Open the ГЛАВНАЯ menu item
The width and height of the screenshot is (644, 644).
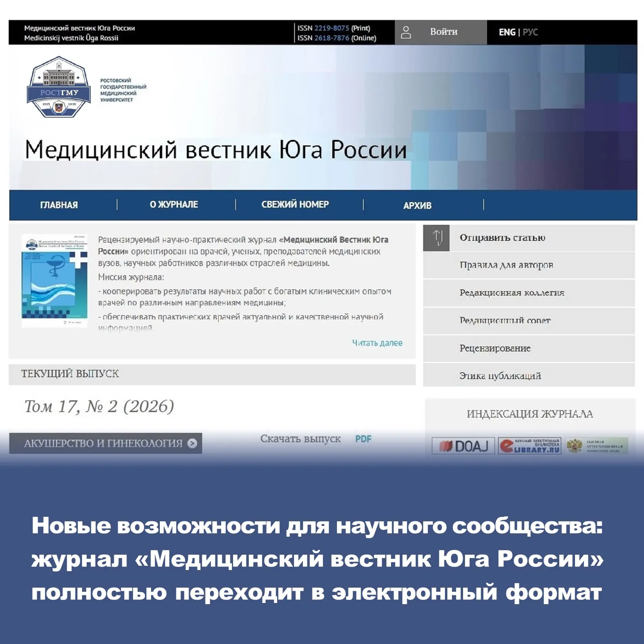(59, 205)
